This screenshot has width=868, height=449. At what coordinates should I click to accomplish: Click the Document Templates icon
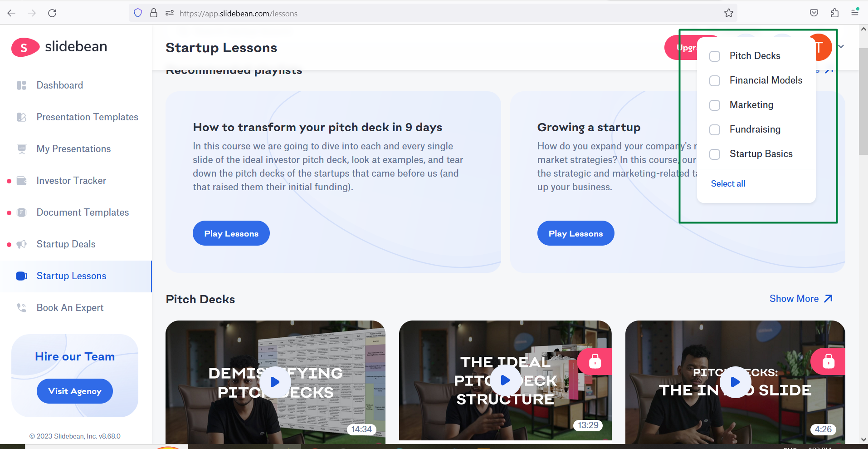(x=21, y=212)
